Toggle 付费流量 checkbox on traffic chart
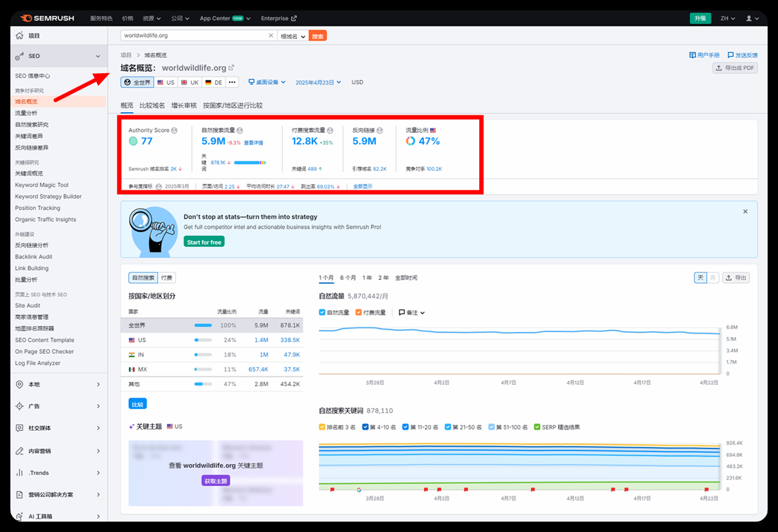 click(359, 312)
